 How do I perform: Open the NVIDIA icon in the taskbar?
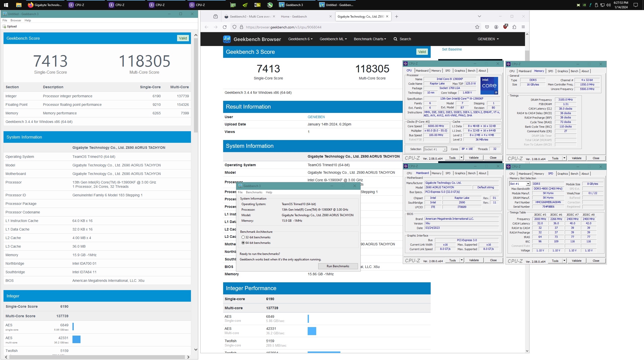click(257, 5)
